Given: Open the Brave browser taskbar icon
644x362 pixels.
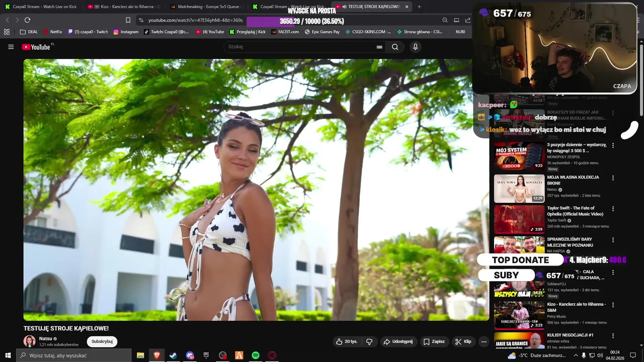Looking at the screenshot, I should [156, 355].
